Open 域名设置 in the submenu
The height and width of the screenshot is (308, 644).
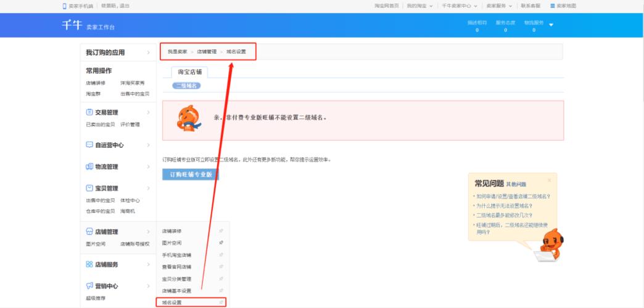coord(171,302)
